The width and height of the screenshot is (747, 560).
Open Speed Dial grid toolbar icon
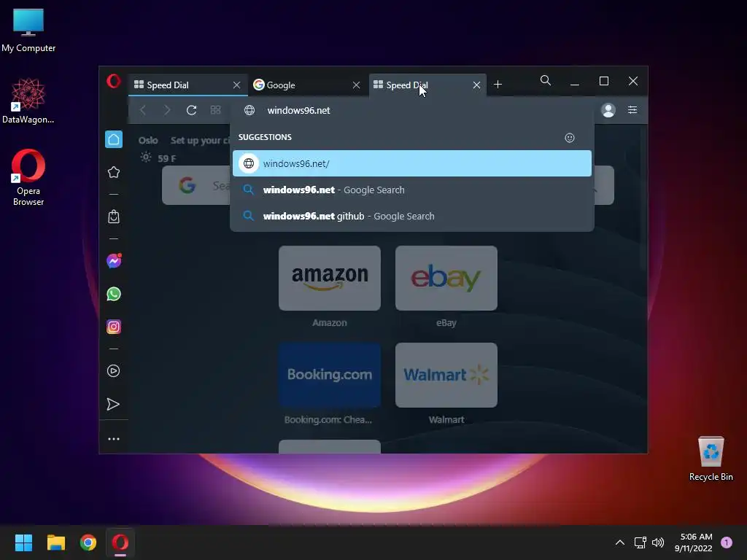(215, 111)
